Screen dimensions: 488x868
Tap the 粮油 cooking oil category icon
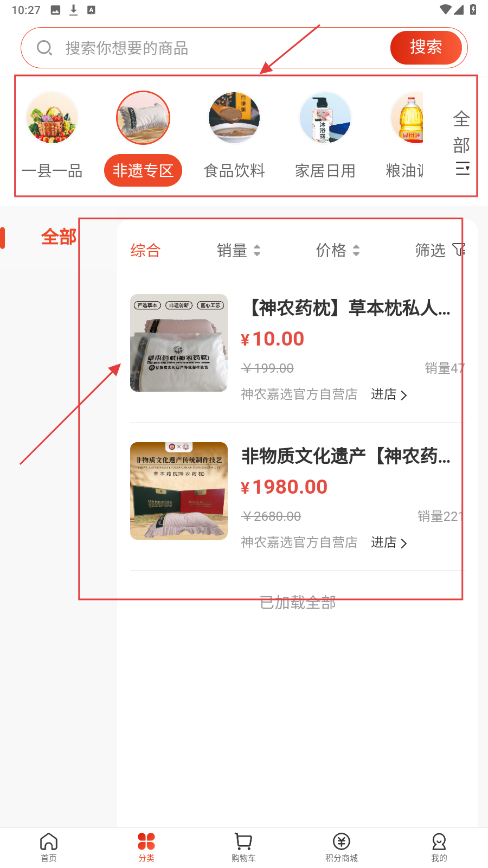(407, 118)
